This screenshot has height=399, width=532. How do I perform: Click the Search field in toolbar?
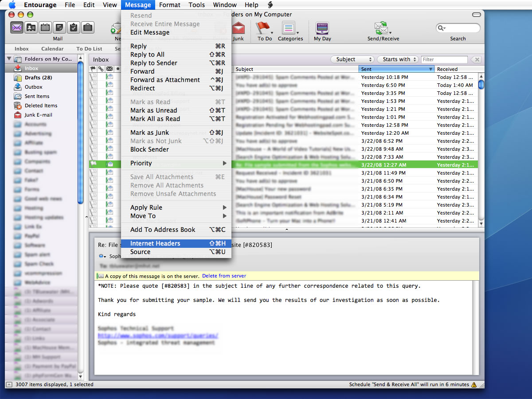pos(458,28)
